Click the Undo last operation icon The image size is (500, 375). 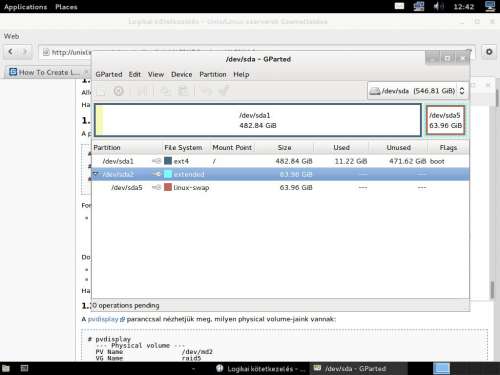coord(206,91)
